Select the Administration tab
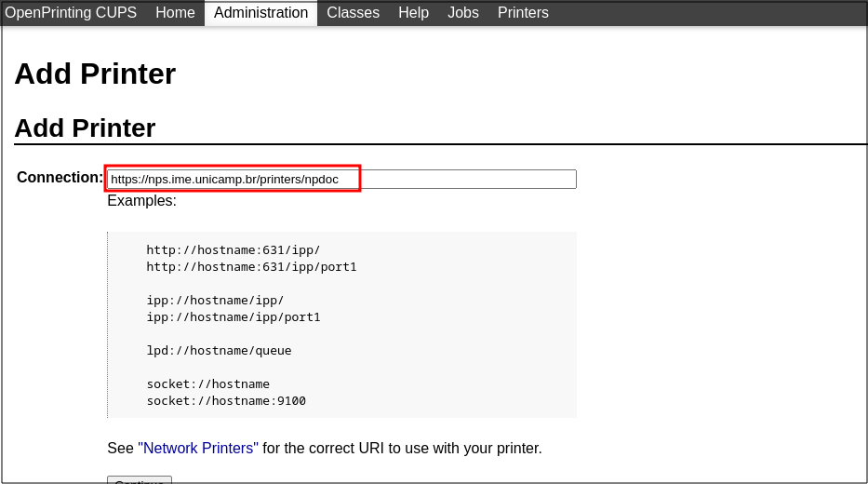Screen dimensions: 868x484 point(260,12)
